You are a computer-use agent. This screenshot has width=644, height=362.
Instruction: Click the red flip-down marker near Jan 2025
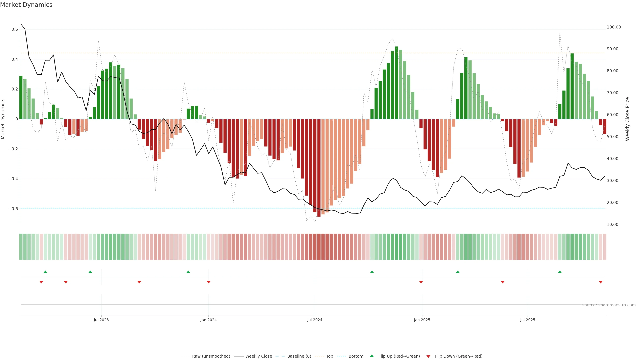coord(421,282)
